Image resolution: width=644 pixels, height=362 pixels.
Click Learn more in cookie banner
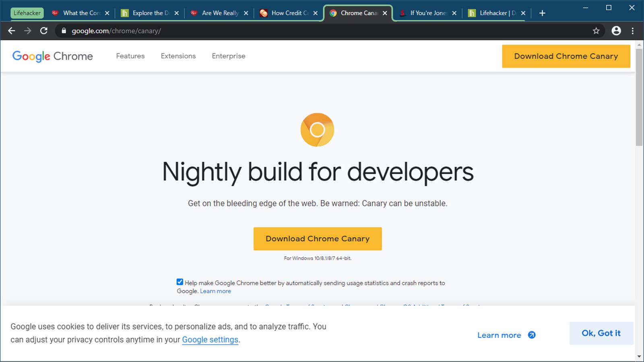pyautogui.click(x=499, y=335)
